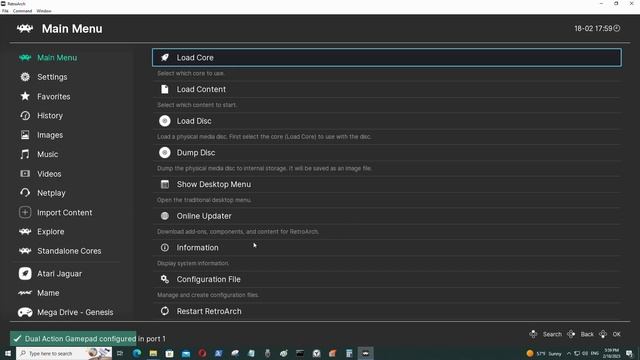This screenshot has height=360, width=640.
Task: Click the gears icon beside Configuration File
Action: coord(164,279)
